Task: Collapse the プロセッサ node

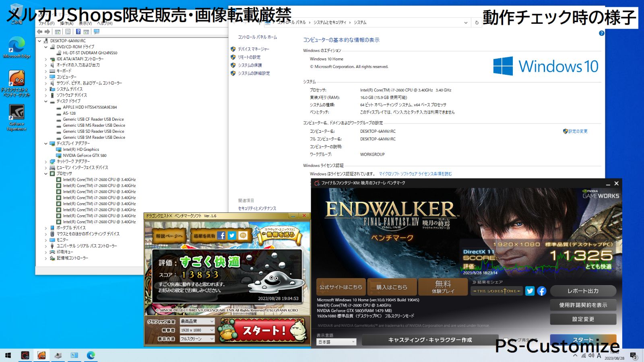Action: coord(46,173)
